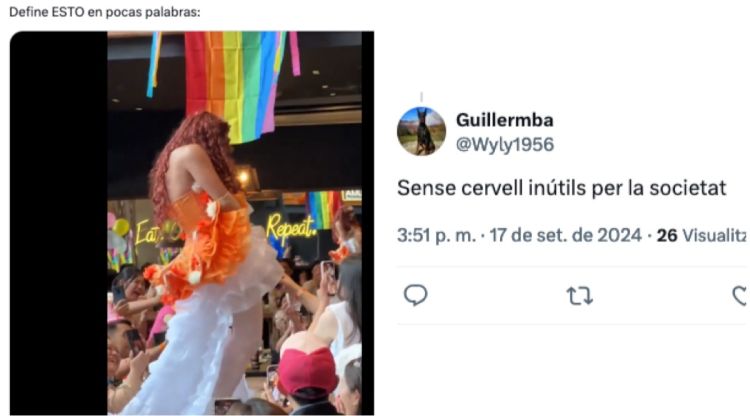Click the thread connector line above the avatar

tap(421, 98)
